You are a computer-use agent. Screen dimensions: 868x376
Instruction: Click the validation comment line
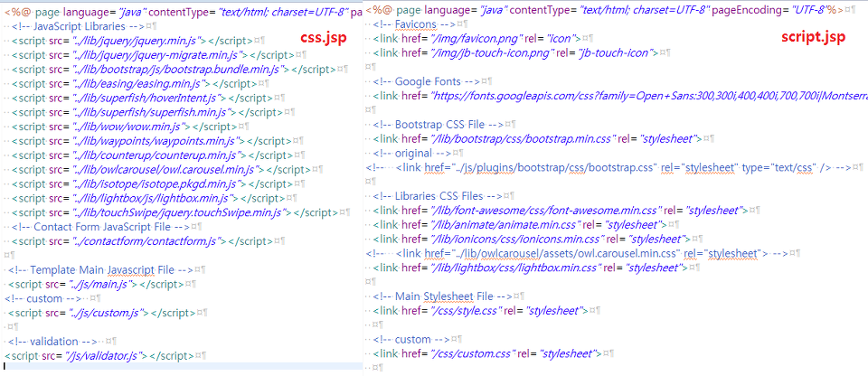53,341
